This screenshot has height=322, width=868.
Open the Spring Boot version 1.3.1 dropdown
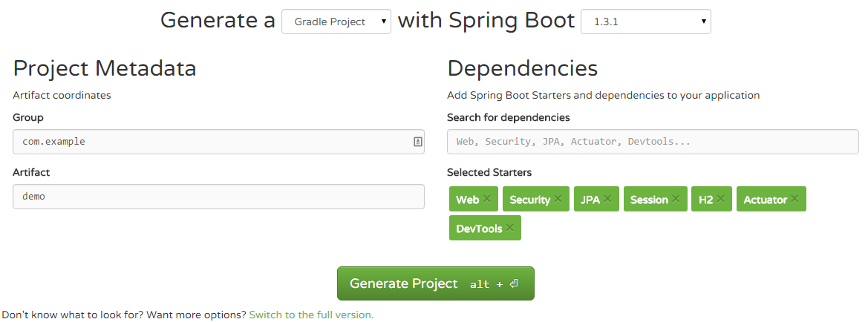[x=645, y=22]
